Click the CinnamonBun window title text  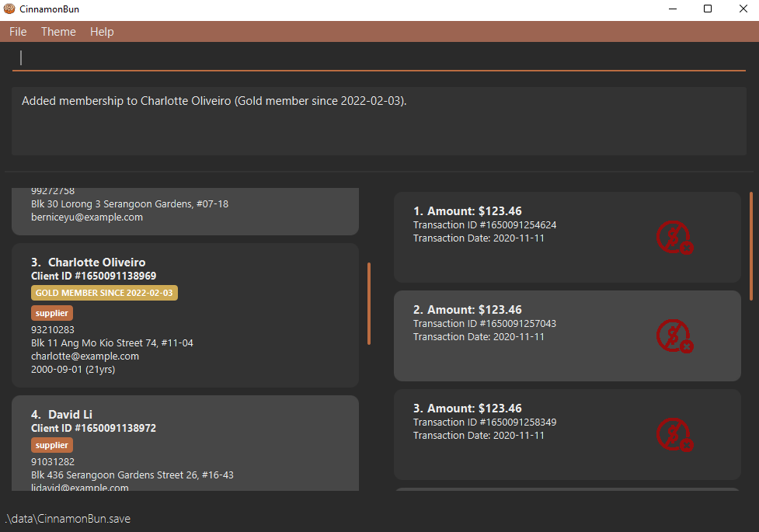tap(50, 9)
